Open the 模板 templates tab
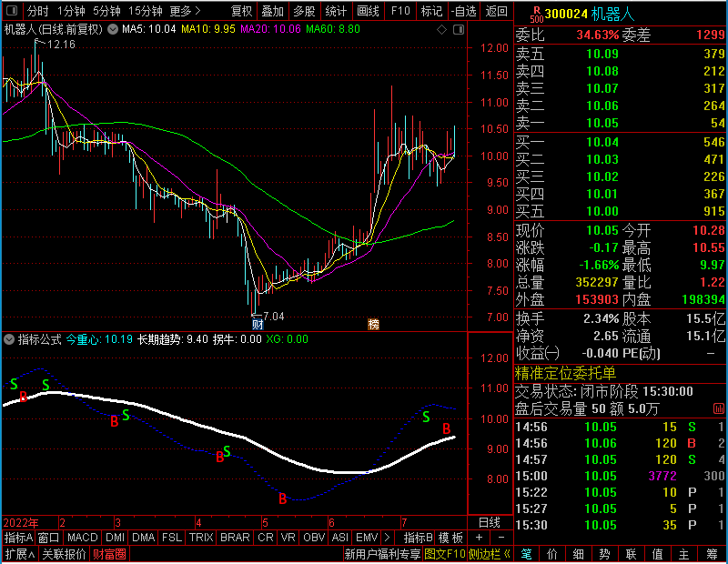The height and width of the screenshot is (564, 728). 450,538
